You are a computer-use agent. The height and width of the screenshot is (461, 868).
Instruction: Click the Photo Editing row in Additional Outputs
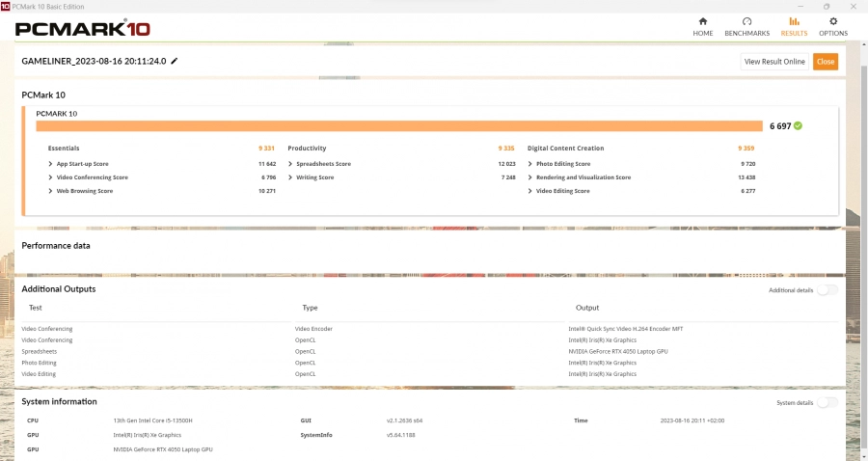(x=40, y=363)
